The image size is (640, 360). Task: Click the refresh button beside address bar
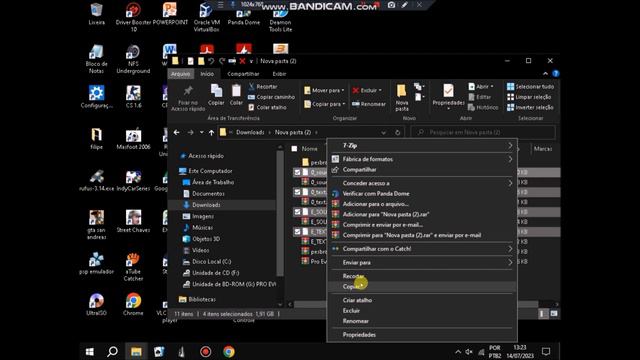(398, 132)
